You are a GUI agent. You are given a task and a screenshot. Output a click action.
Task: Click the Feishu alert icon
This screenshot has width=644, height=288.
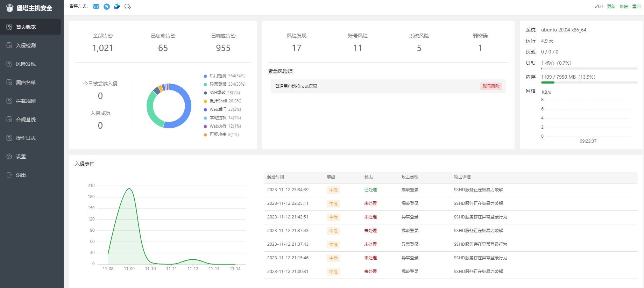click(117, 7)
